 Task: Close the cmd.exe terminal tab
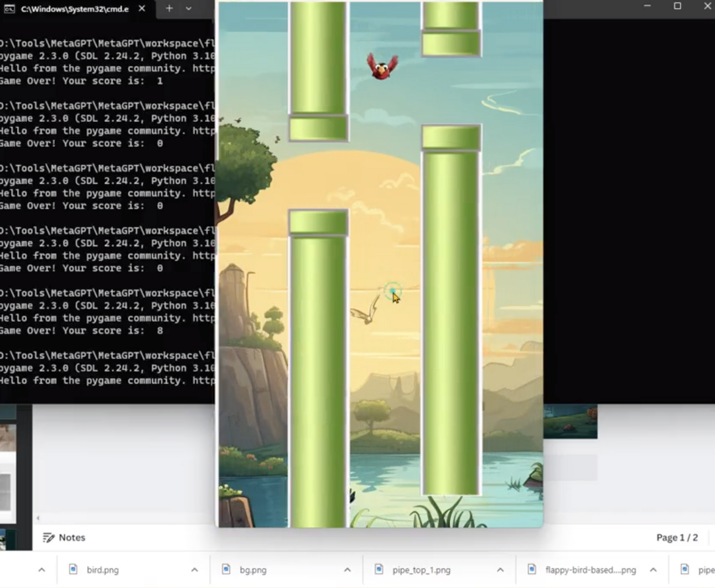[x=142, y=8]
